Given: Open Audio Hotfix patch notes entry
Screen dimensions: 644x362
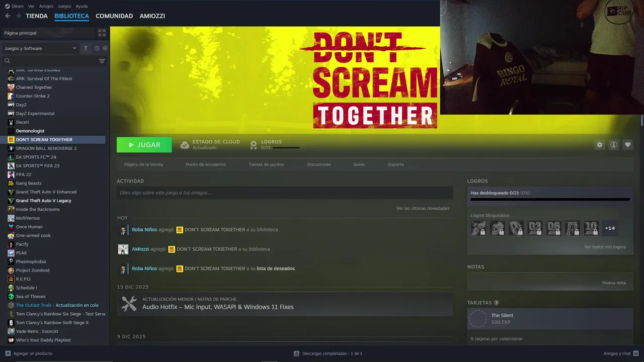Looking at the screenshot, I should pos(285,304).
